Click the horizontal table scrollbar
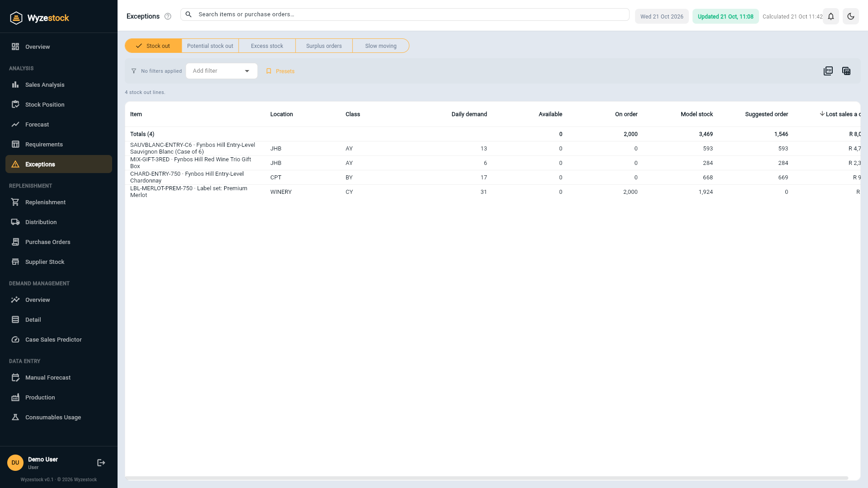The width and height of the screenshot is (868, 488). [x=487, y=478]
